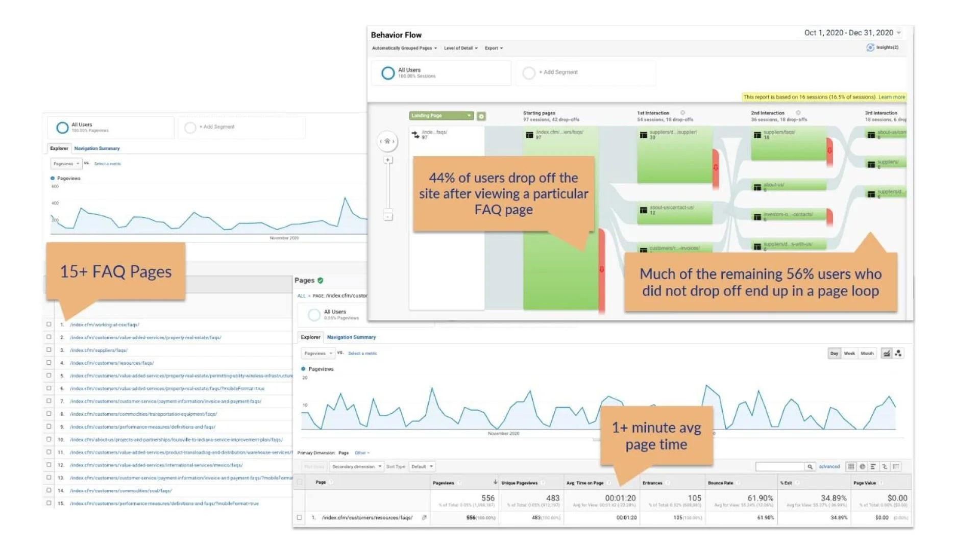Check the working-at-csx faqs row checkbox
The image size is (980, 551).
tap(49, 324)
